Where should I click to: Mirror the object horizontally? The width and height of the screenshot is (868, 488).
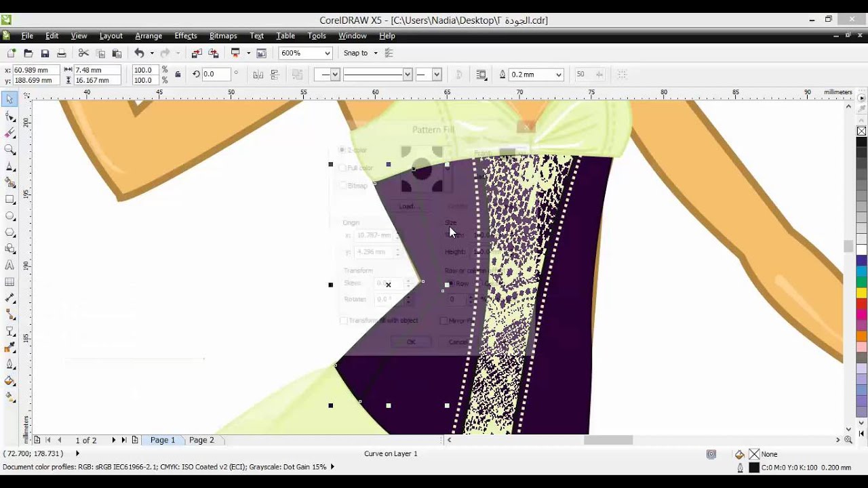click(x=258, y=75)
